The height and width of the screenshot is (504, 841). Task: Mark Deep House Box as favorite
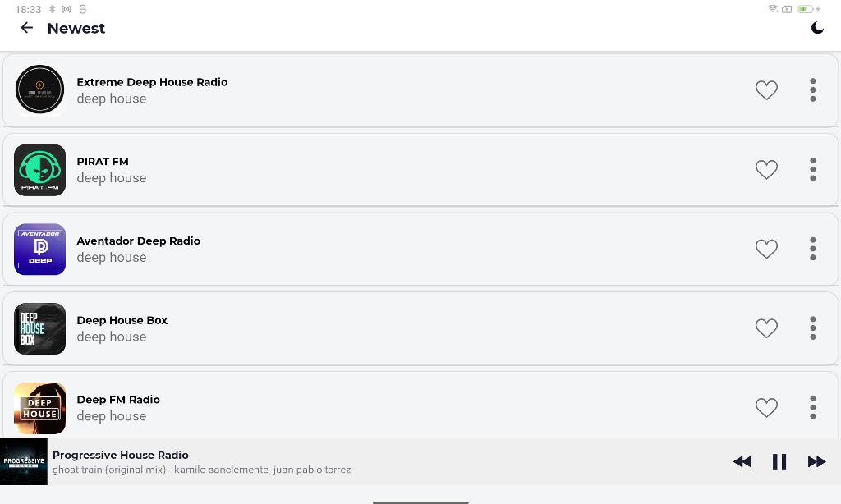766,328
